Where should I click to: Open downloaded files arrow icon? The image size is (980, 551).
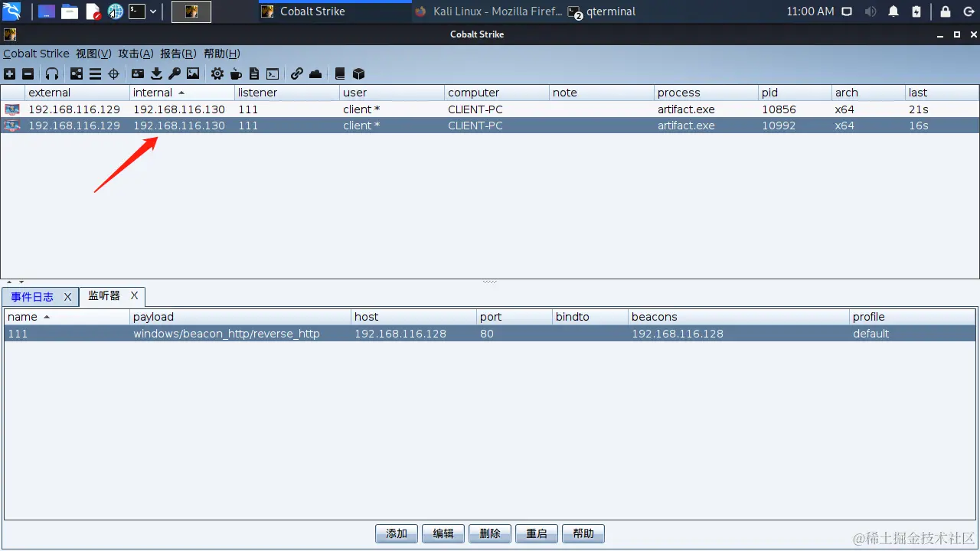156,74
